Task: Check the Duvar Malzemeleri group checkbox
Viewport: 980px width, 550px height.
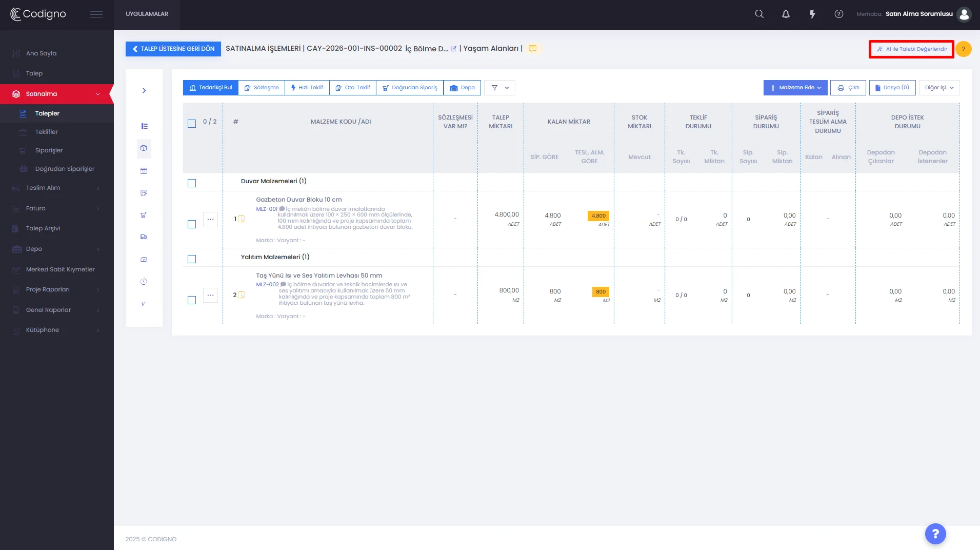Action: coord(192,183)
